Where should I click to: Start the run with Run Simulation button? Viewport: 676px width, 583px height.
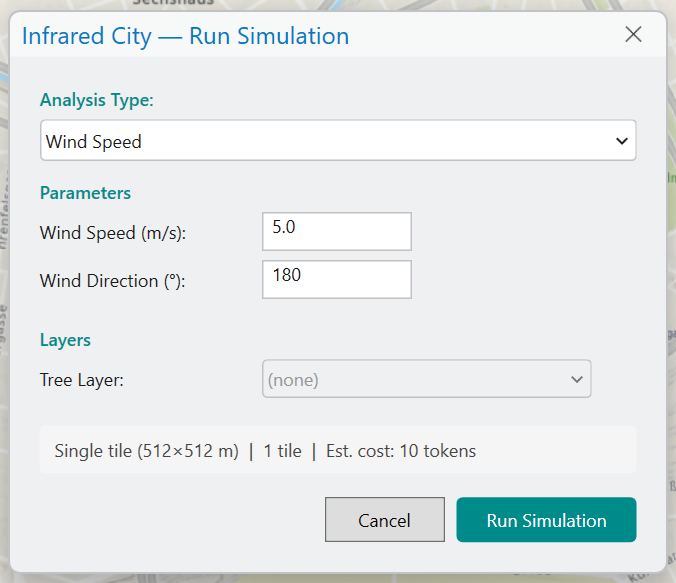pyautogui.click(x=546, y=520)
